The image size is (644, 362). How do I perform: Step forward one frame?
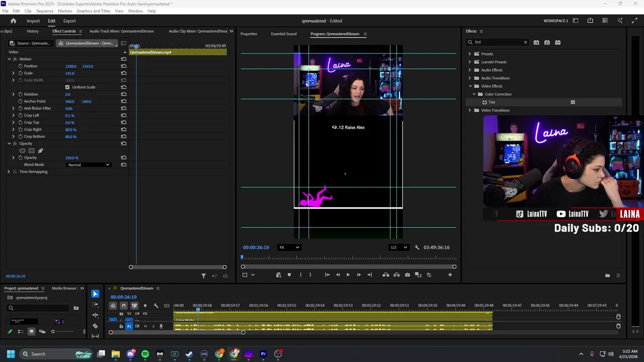coord(359,275)
